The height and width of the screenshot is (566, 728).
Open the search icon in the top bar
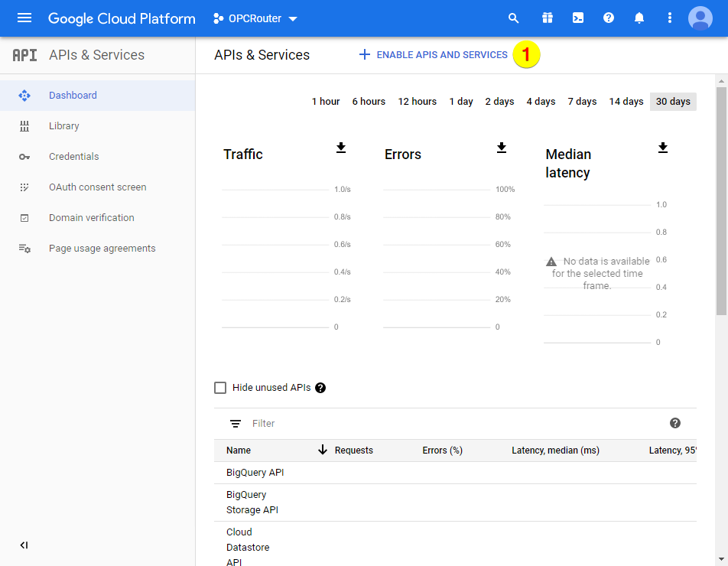(513, 17)
